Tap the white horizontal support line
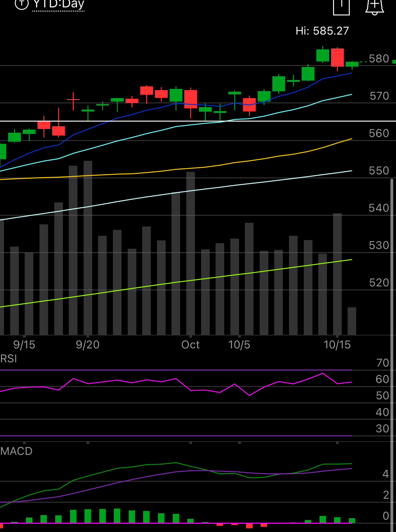Viewport: 396px width, 532px height. click(198, 121)
